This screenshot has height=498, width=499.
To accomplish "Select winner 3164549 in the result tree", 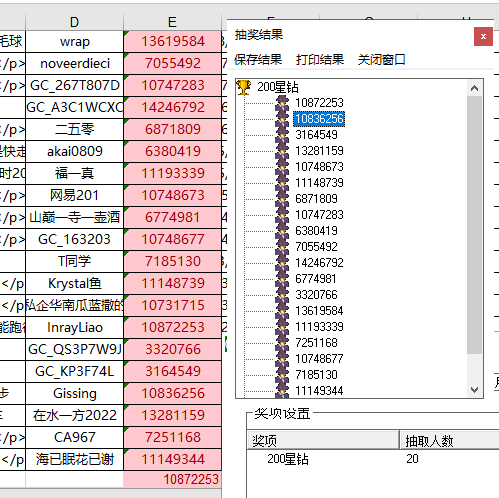I will (316, 135).
